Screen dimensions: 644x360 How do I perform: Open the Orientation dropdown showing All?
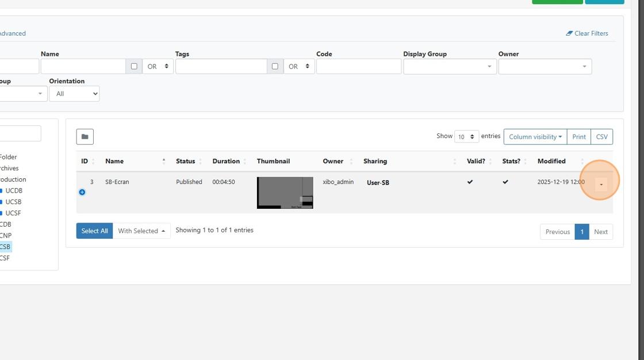74,94
